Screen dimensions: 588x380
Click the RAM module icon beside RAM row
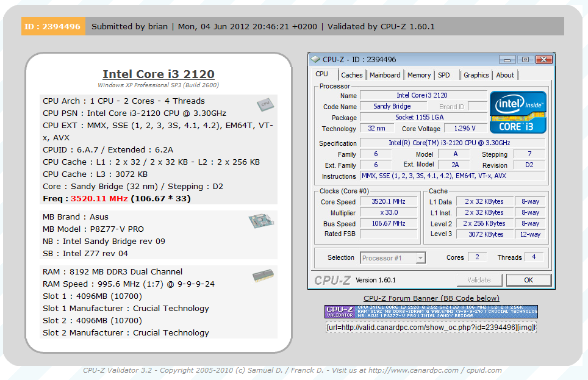[263, 275]
